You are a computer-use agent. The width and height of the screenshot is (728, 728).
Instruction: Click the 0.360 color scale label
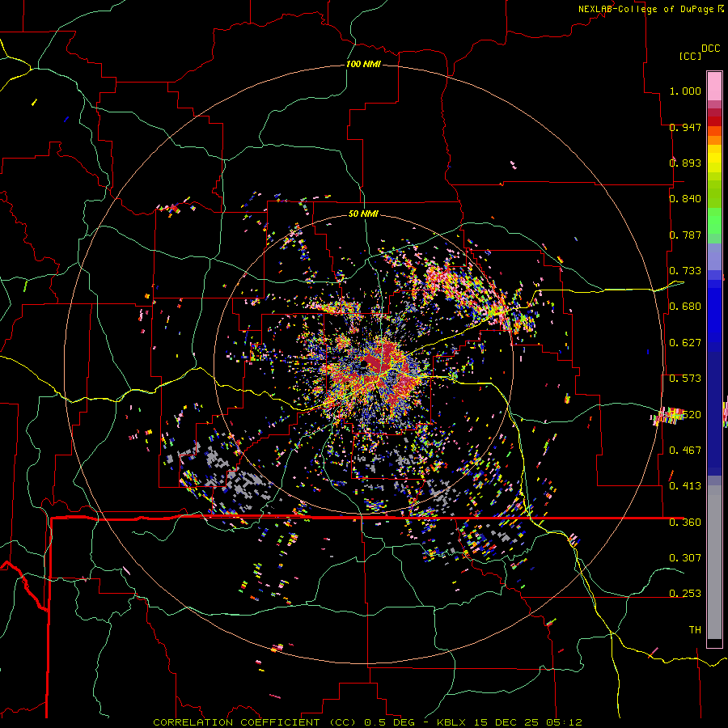tap(685, 522)
